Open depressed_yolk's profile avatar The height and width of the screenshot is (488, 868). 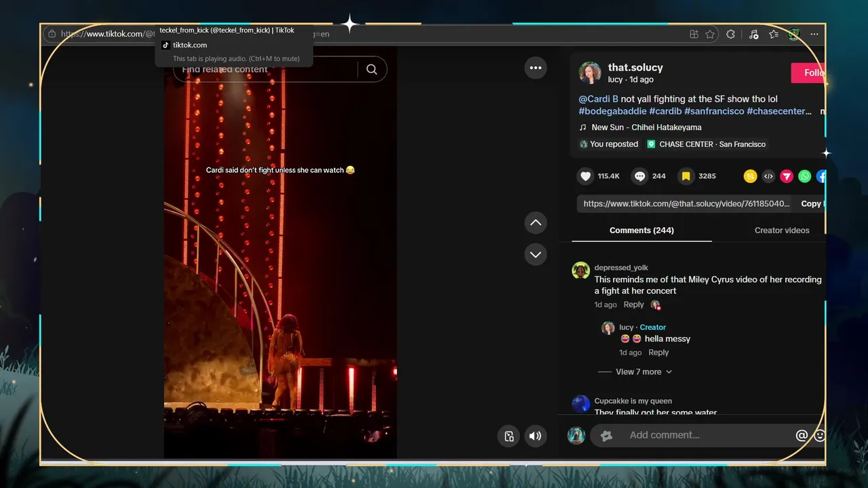581,270
